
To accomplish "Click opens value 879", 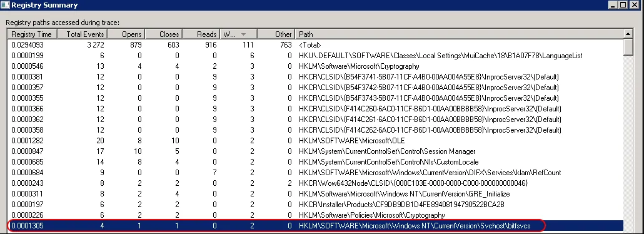I will click(136, 45).
